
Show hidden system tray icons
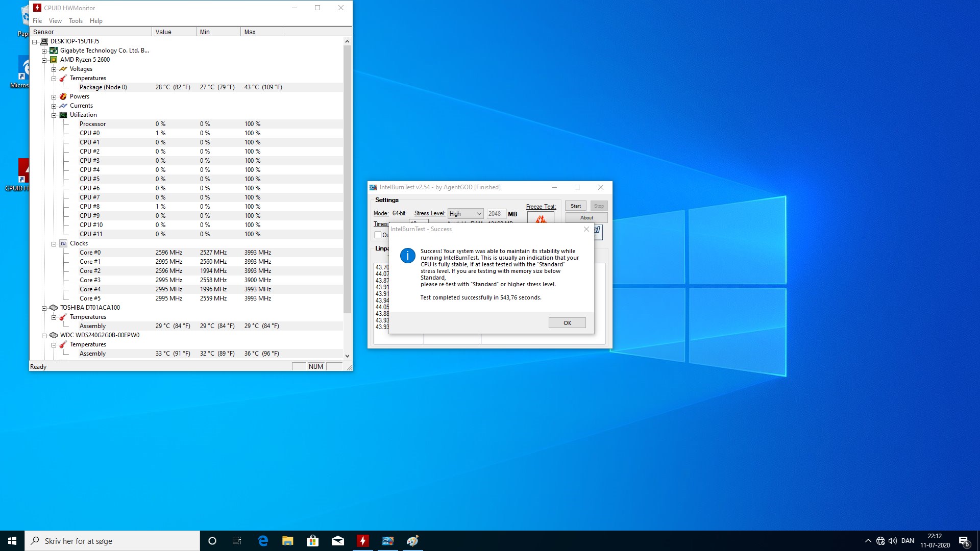(x=868, y=541)
